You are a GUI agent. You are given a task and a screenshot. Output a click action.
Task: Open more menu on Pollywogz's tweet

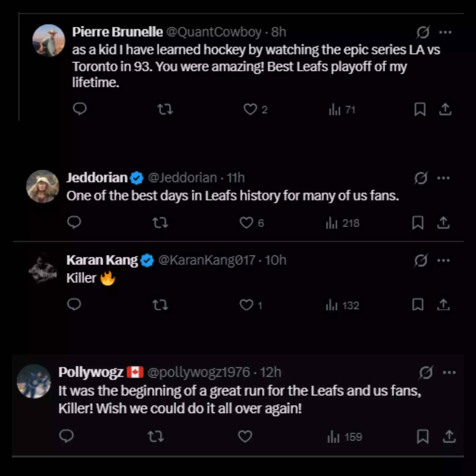[x=449, y=372]
